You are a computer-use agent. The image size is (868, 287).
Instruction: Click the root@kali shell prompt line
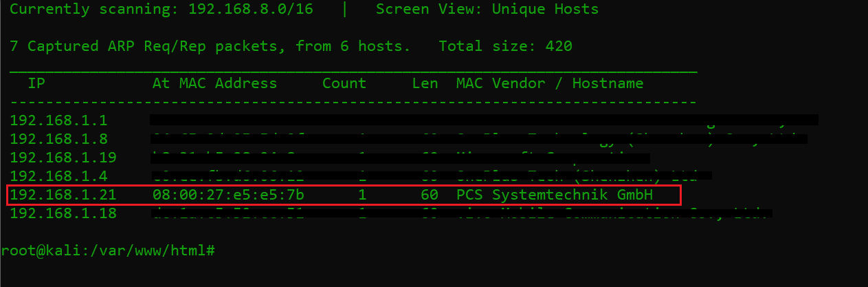pyautogui.click(x=109, y=251)
